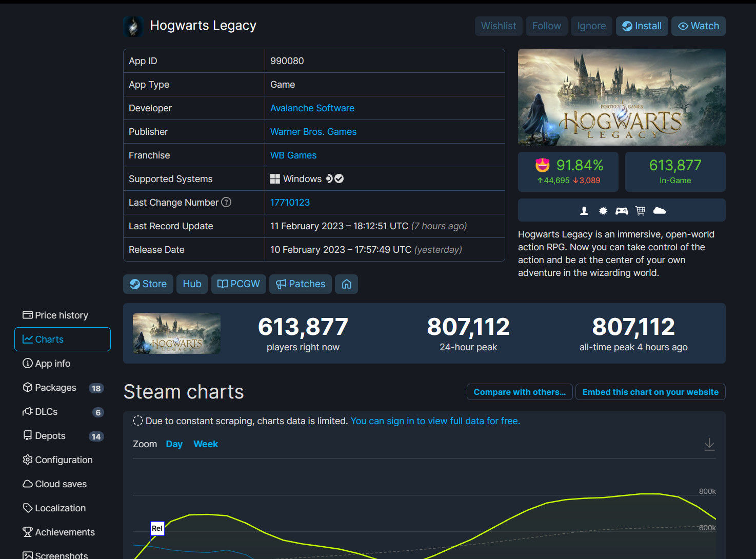Expand the Packages list showing 18 items
The height and width of the screenshot is (559, 756).
point(55,387)
